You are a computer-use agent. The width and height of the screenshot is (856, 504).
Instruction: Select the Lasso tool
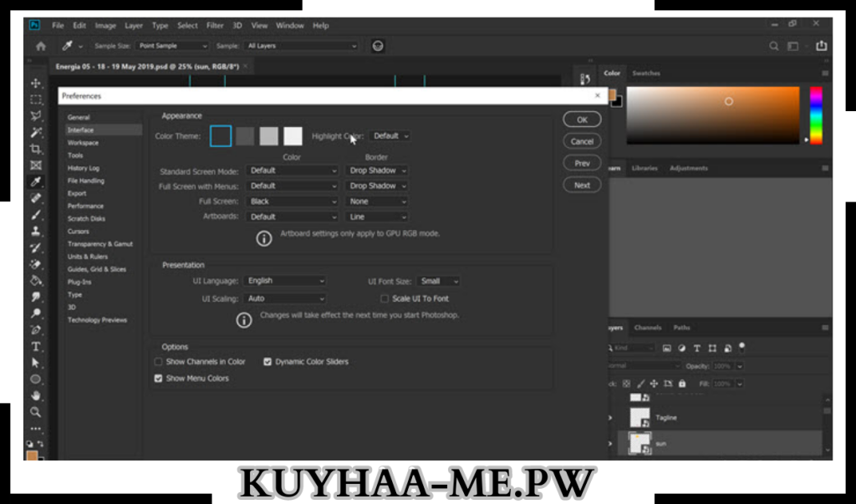pos(36,116)
